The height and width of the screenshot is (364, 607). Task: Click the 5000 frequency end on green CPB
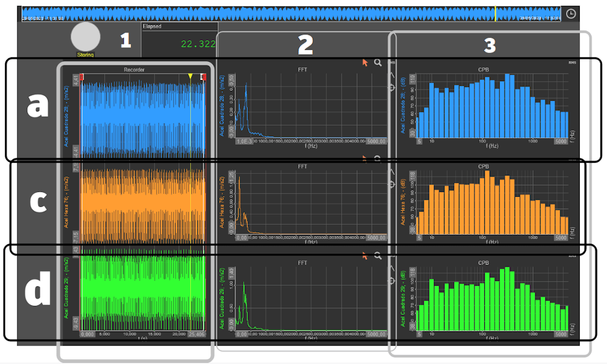coord(561,334)
